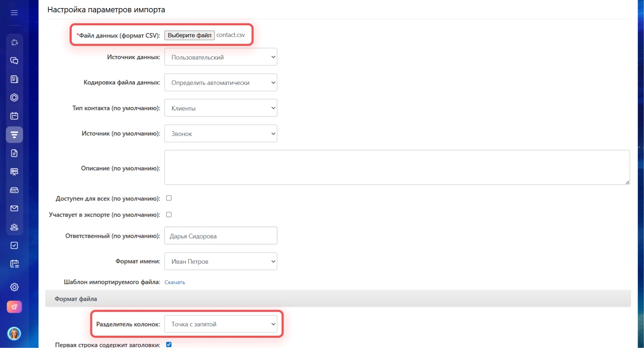644x348 pixels.
Task: Click the pink rocket icon
Action: point(14,307)
